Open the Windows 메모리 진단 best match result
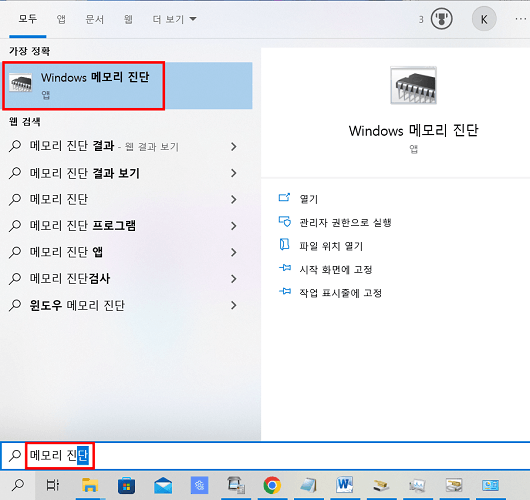 tap(127, 86)
